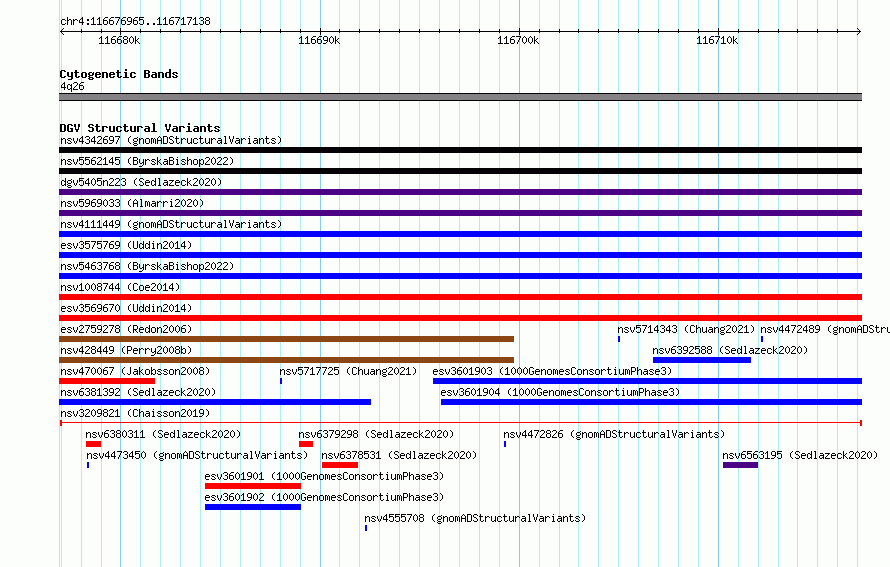
Task: Click the 4q26 cytogenetic band bar
Action: click(460, 98)
